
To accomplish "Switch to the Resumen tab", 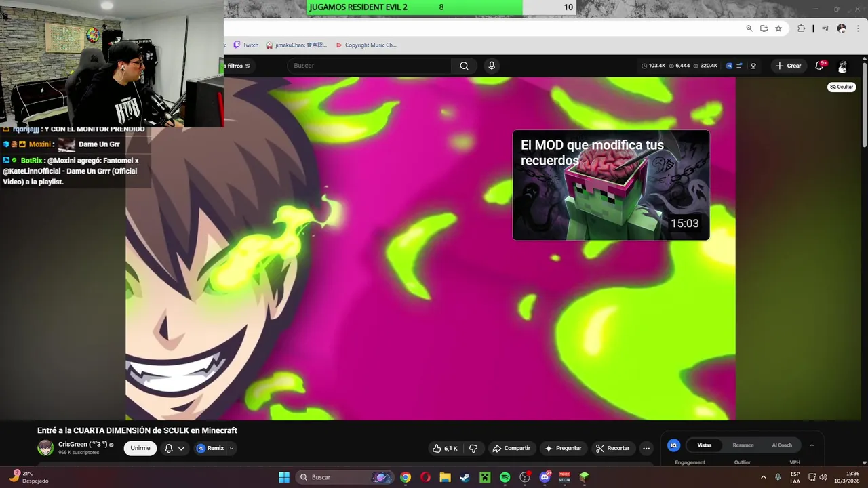I will point(743,445).
